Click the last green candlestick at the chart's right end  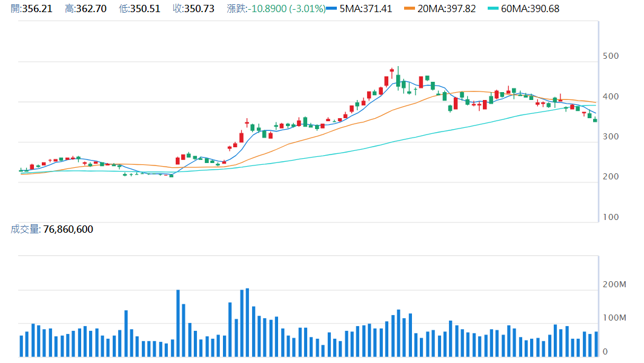pos(595,119)
